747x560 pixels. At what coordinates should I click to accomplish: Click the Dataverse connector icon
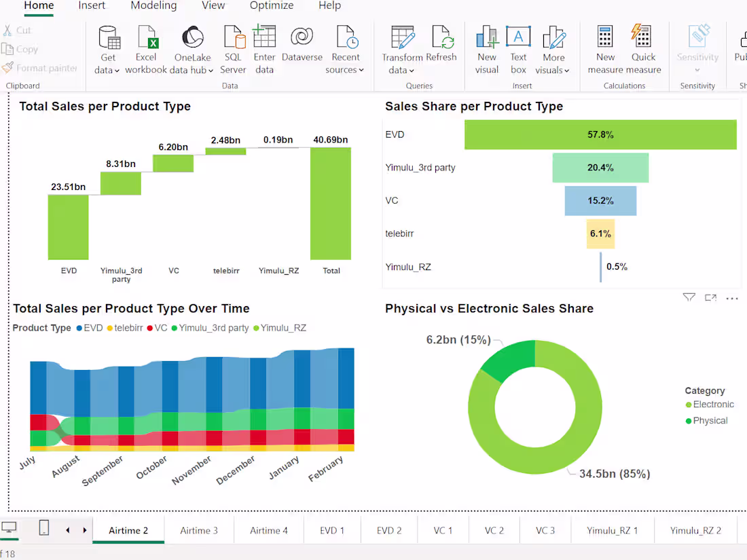302,37
